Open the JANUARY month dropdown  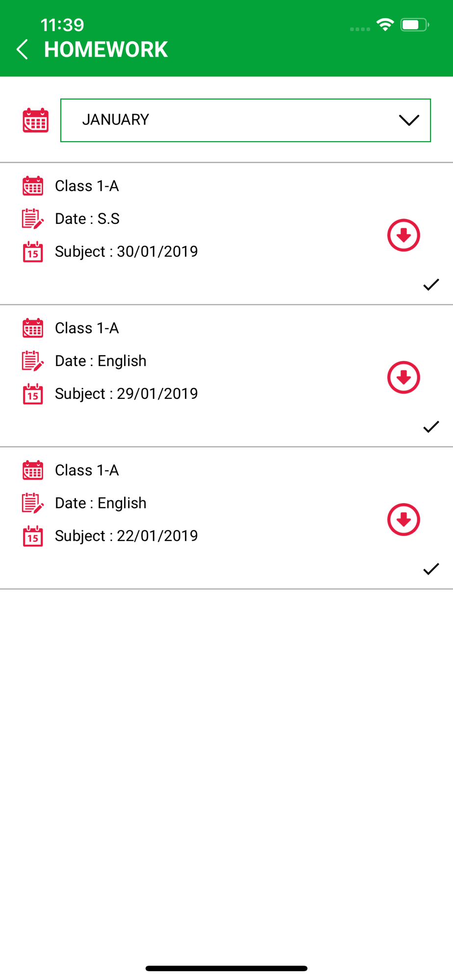pos(245,120)
